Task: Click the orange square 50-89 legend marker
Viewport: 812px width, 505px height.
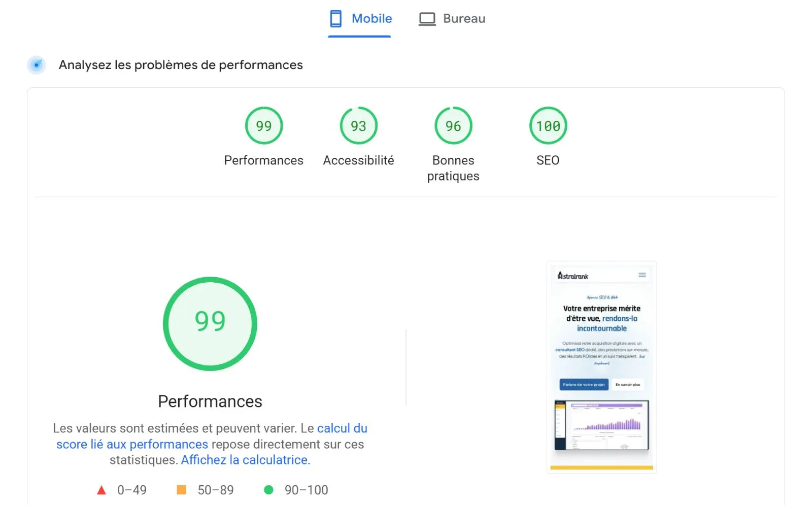Action: (182, 489)
